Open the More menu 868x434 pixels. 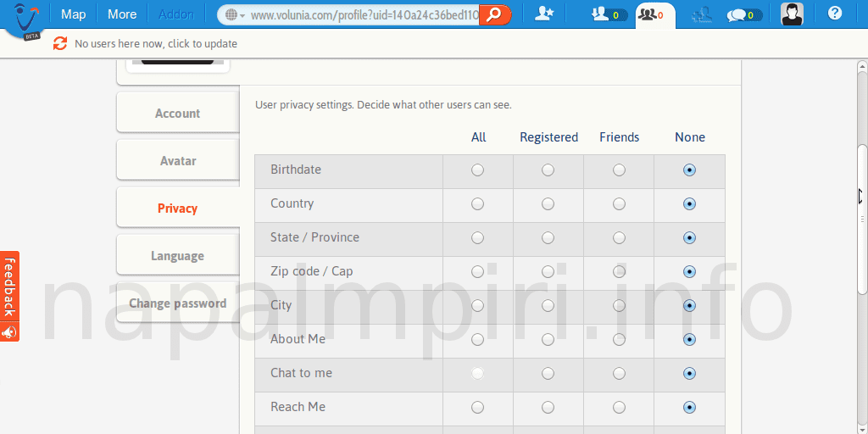click(122, 14)
